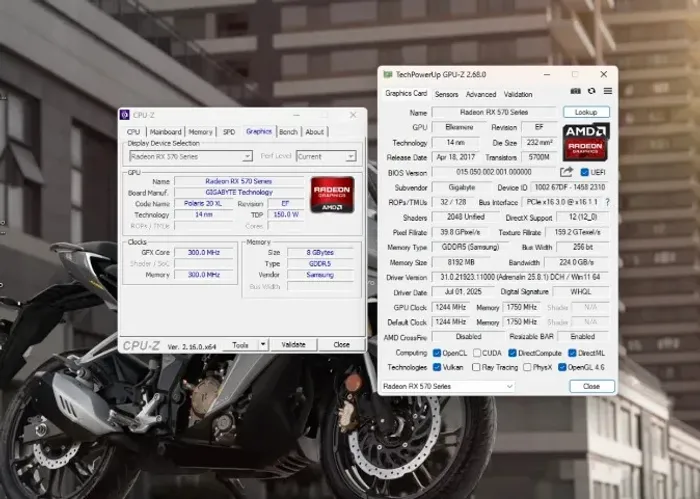
Task: Open the CPU-Z Tools dropdown arrow
Action: pos(263,345)
